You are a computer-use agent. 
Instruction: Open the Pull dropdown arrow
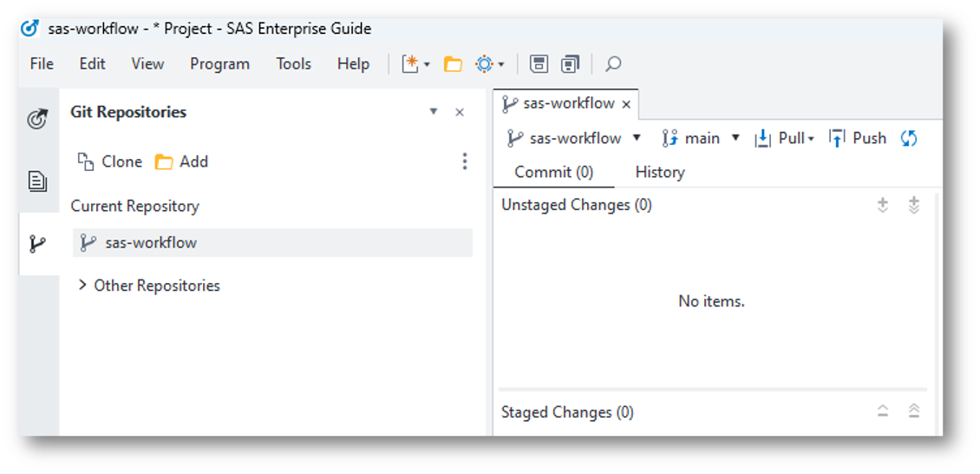tap(811, 139)
